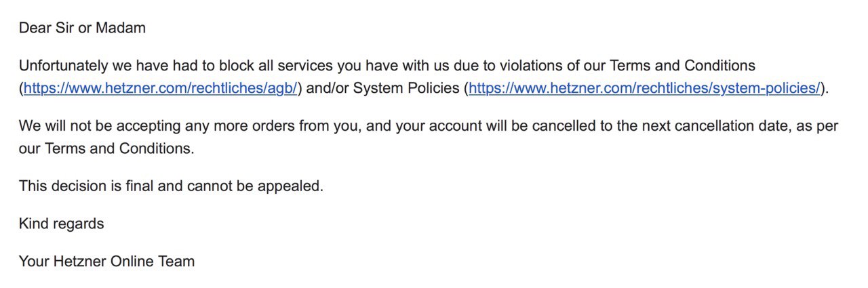Click the 'and/or' text between the links
Screen dimensions: 868x288
(x=328, y=88)
